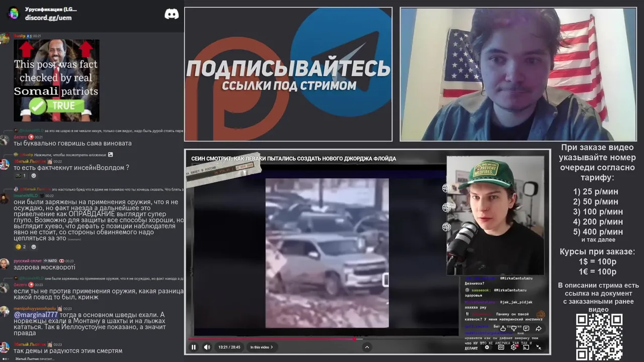This screenshot has height=362, width=644.
Task: Click the 'Збитый Льотчик печатает' typing indicator
Action: click(35, 359)
